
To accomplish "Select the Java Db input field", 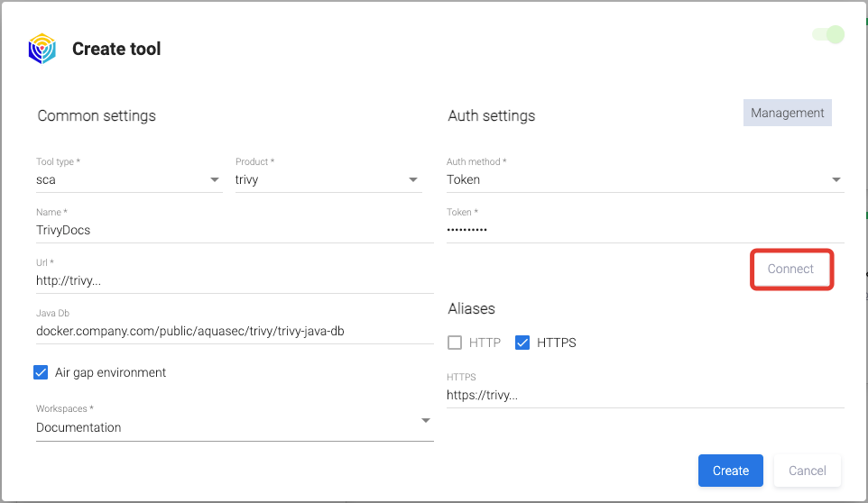I will coord(234,331).
